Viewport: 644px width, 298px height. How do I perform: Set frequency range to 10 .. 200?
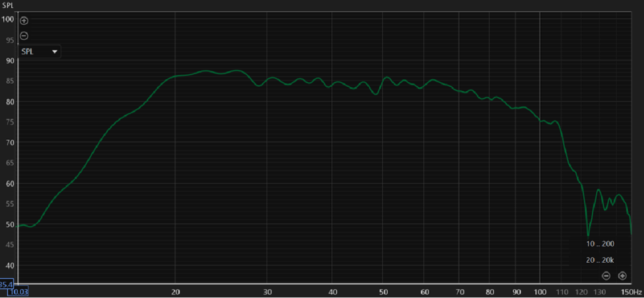click(600, 243)
